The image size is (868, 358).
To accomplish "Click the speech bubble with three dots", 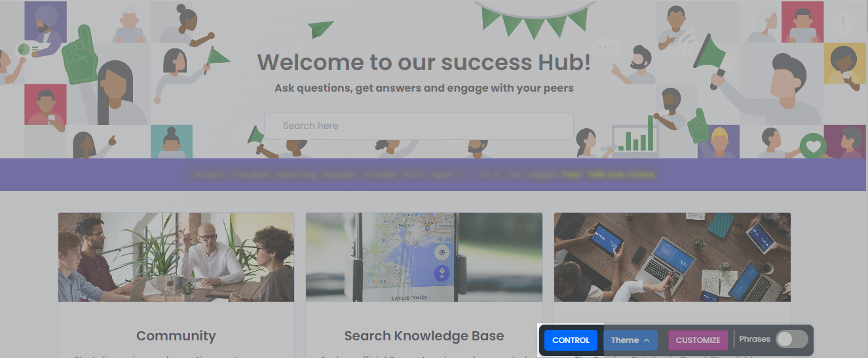I will coord(609,48).
